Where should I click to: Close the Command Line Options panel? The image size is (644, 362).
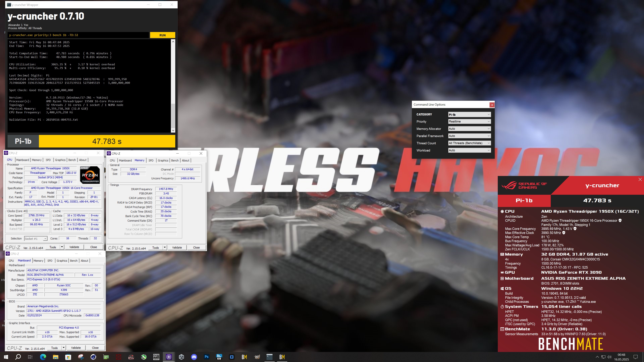click(x=492, y=105)
